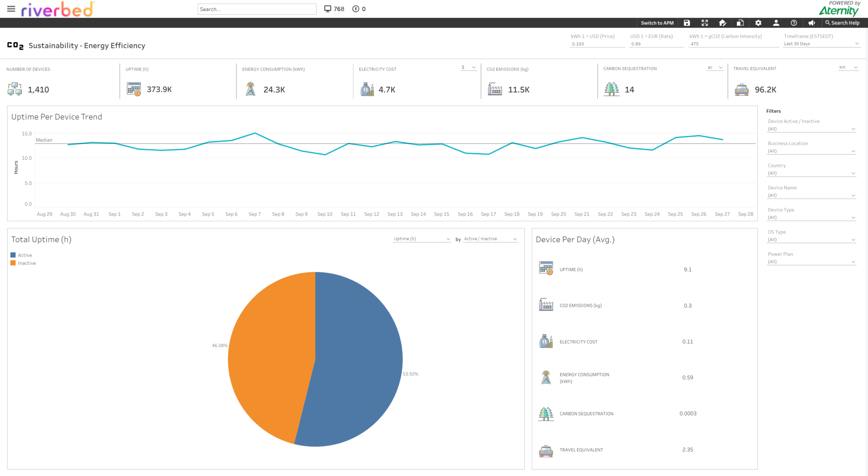Open the hamburger menu next to riverbed logo
The width and height of the screenshot is (868, 476).
11,9
